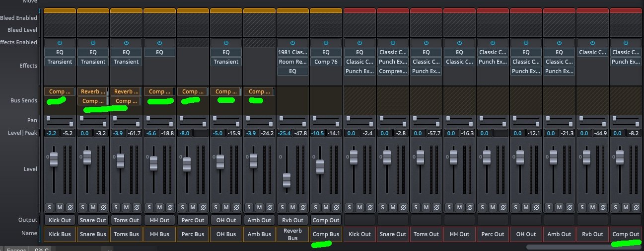This screenshot has height=251, width=644.
Task: Toggle effects power on Snare Out
Action: point(393,43)
